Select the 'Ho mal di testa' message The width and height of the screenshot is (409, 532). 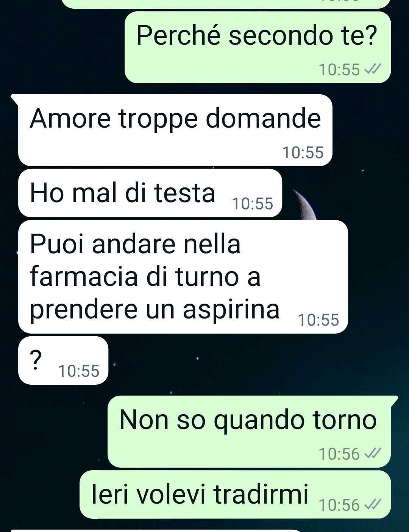tap(150, 193)
